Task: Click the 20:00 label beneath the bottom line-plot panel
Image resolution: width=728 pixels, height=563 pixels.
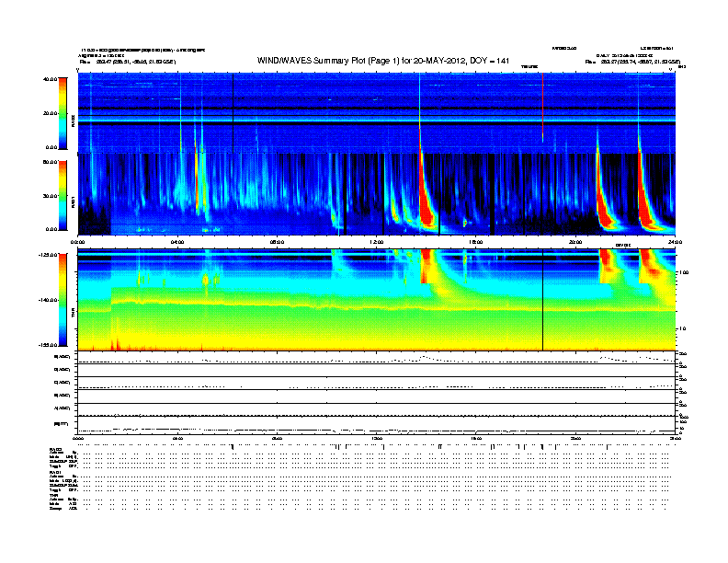Action: point(575,438)
